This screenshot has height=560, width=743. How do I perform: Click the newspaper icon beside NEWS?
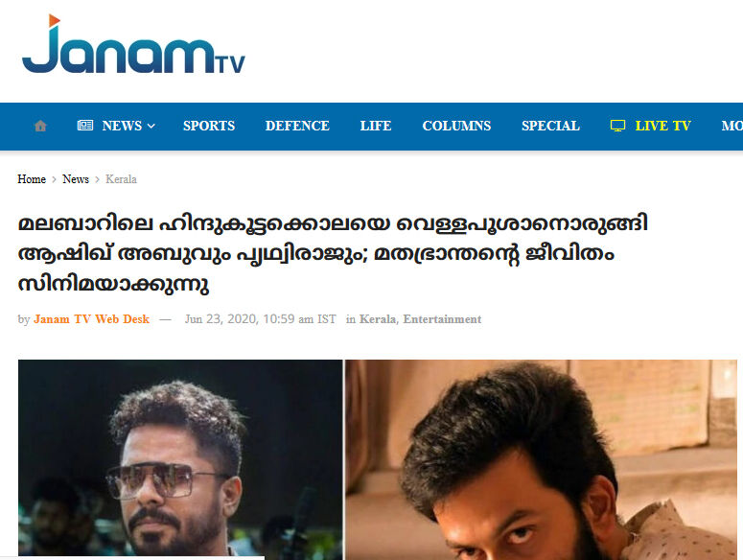click(85, 126)
